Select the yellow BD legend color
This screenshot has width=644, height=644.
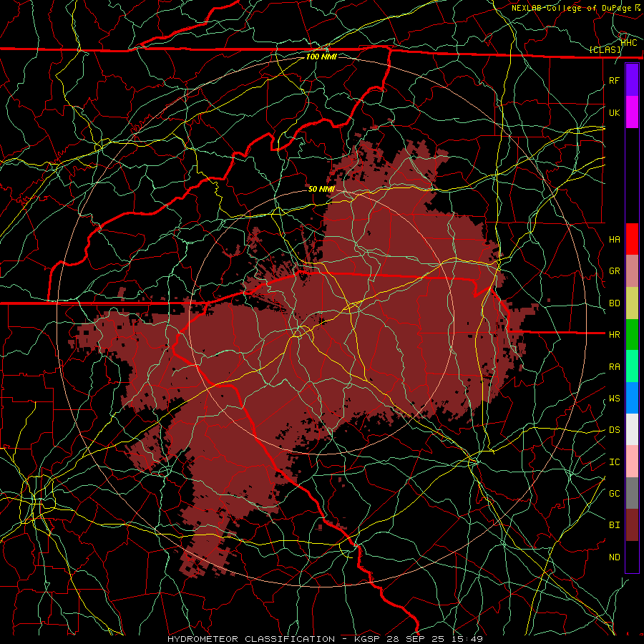pos(632,303)
